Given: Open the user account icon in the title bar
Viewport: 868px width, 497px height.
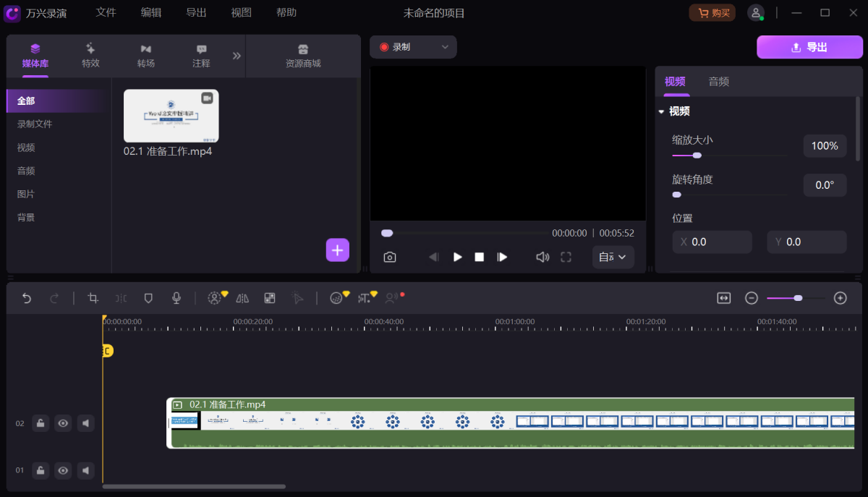Looking at the screenshot, I should tap(756, 13).
